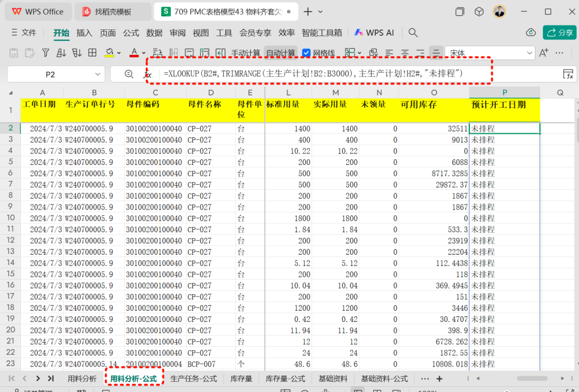
Task: Go to the next sheet arrow icon
Action: [x=38, y=378]
